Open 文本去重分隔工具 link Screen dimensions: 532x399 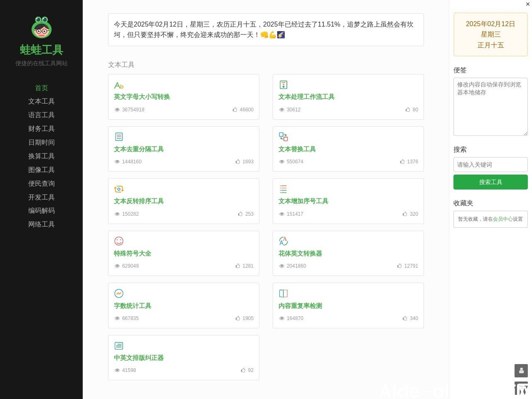coord(139,149)
